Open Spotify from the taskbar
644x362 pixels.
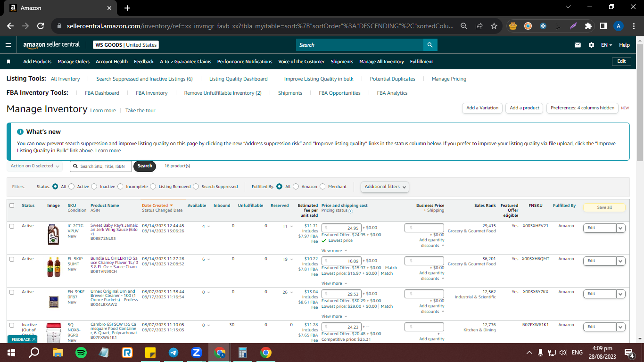(x=81, y=352)
